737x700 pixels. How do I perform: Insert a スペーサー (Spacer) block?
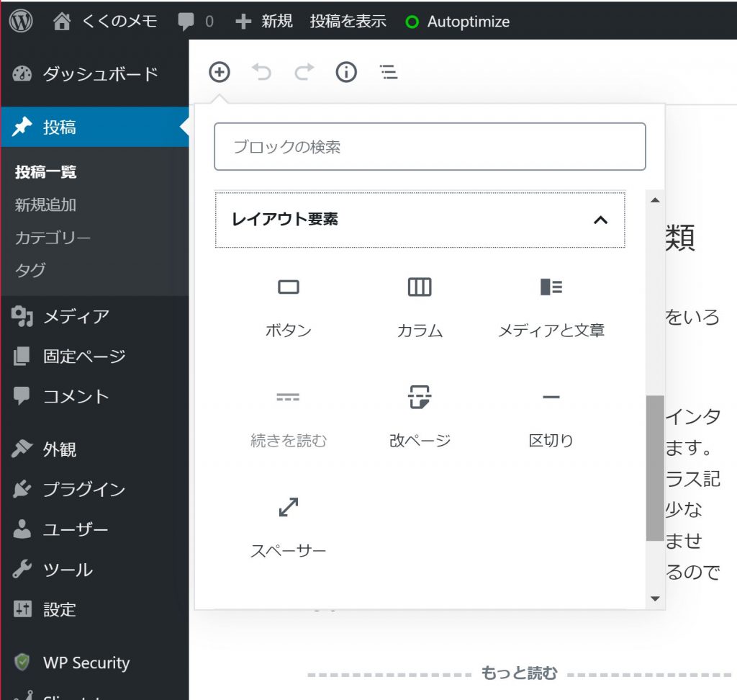point(288,526)
